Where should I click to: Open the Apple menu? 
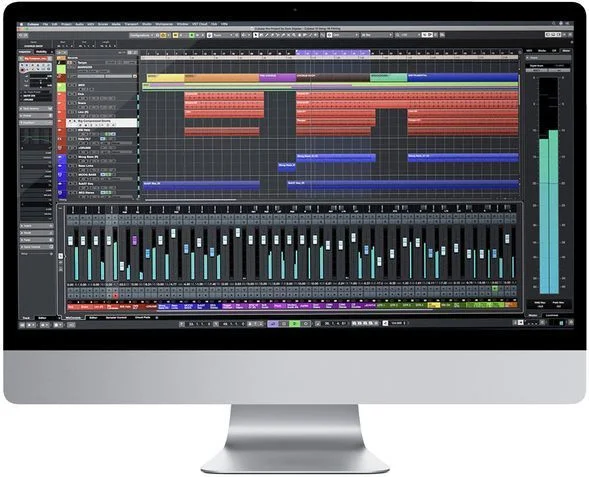21,24
